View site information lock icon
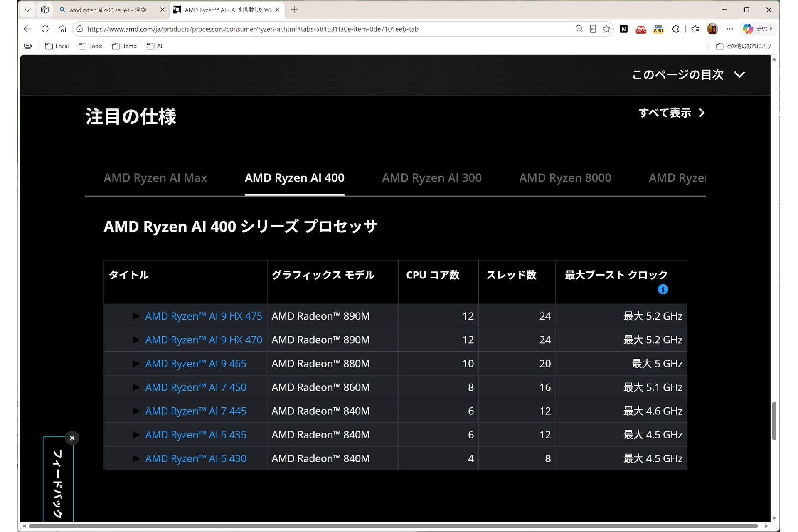This screenshot has width=798, height=532. coord(79,29)
